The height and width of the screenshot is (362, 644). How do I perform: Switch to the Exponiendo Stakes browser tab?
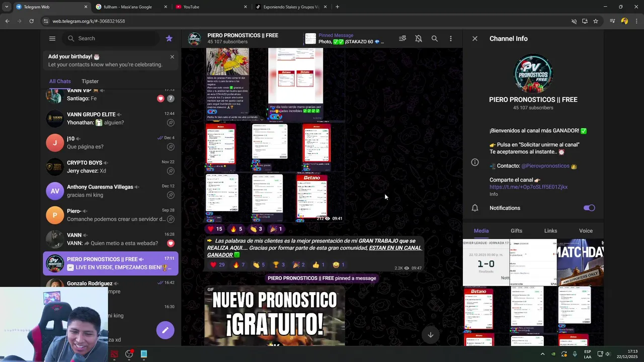tap(291, 7)
